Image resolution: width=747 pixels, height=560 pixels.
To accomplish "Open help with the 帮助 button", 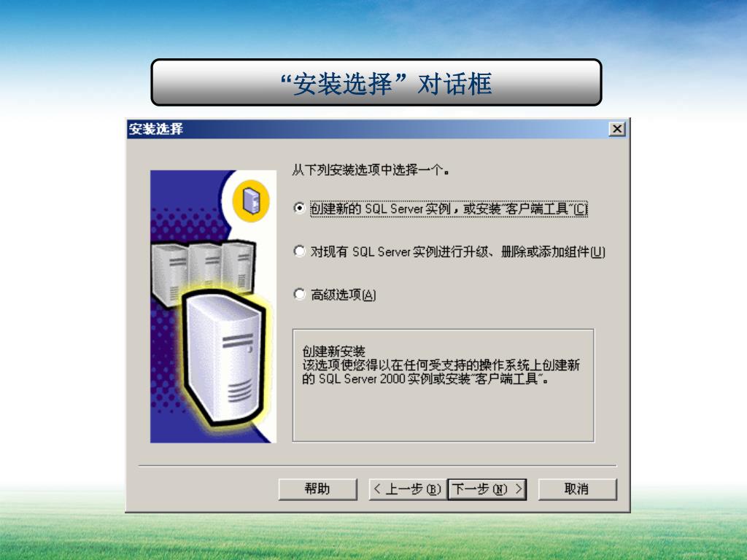I will tap(317, 489).
